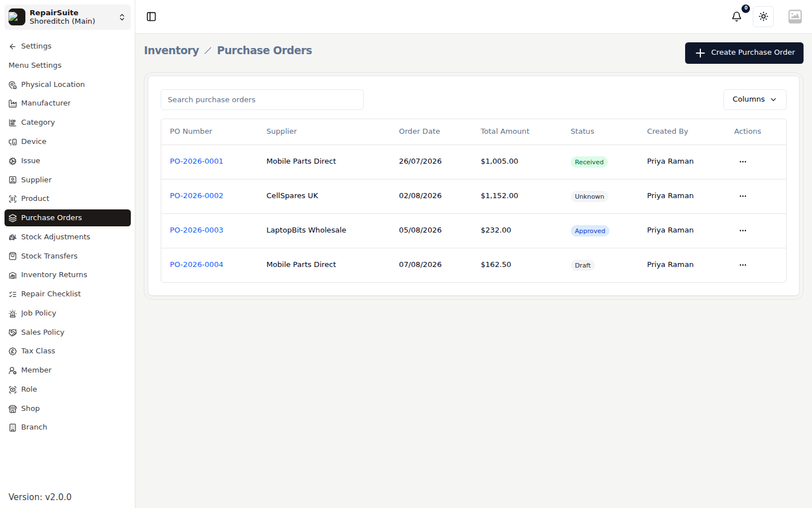
Task: Click the Received status badge
Action: (589, 162)
